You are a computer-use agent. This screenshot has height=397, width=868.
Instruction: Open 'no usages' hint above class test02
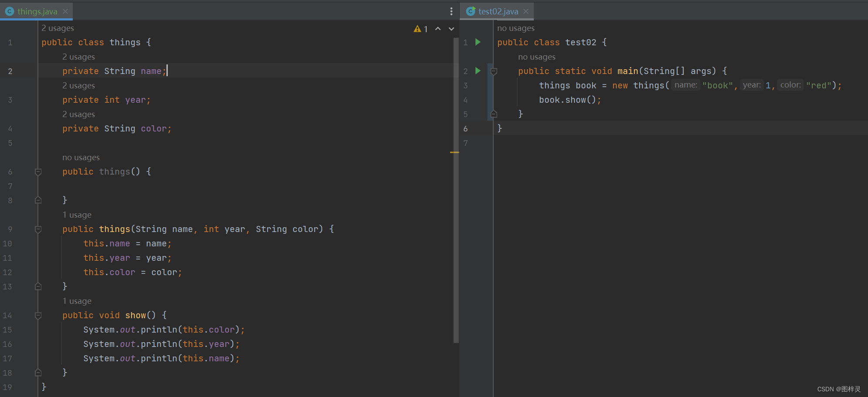(x=516, y=28)
